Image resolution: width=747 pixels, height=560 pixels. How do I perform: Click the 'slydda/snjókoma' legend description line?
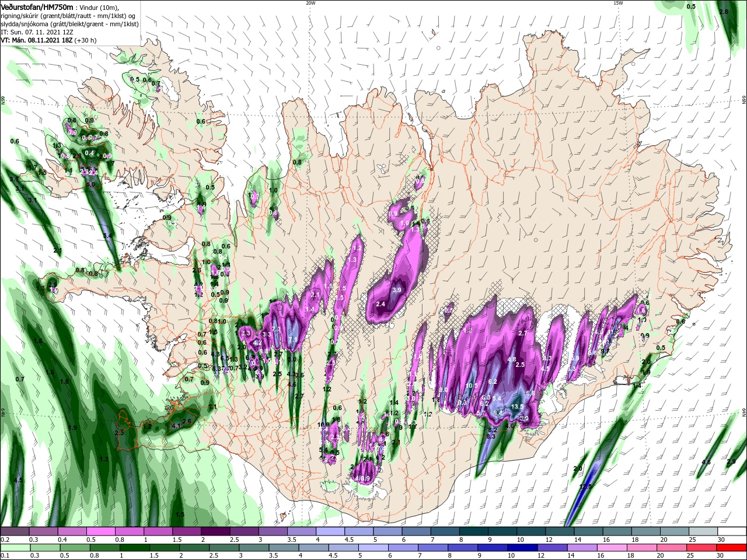tap(69, 24)
